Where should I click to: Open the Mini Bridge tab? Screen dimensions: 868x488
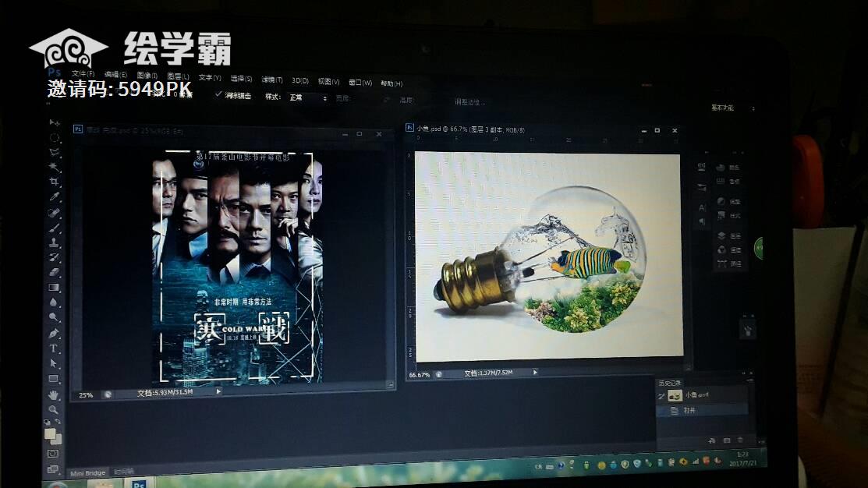click(88, 473)
